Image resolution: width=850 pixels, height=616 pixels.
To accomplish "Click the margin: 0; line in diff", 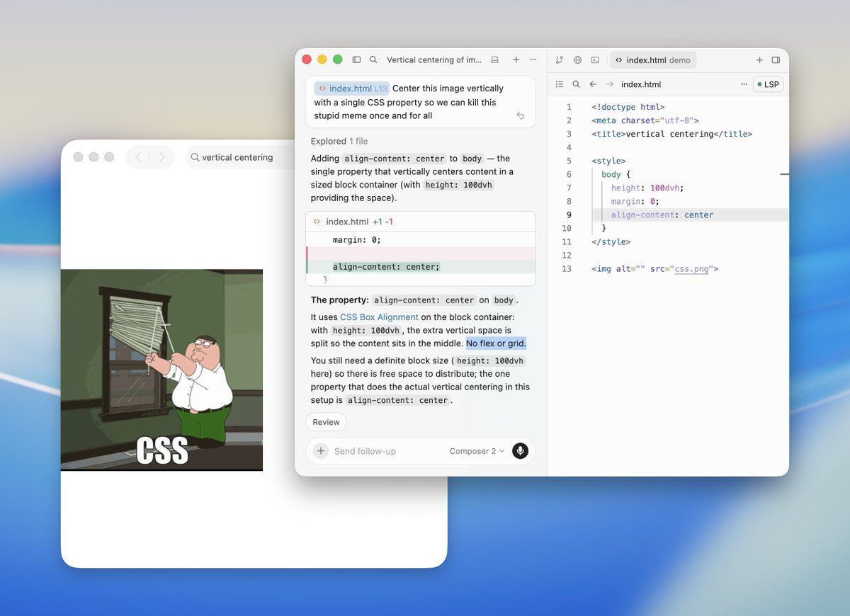I will [x=357, y=240].
